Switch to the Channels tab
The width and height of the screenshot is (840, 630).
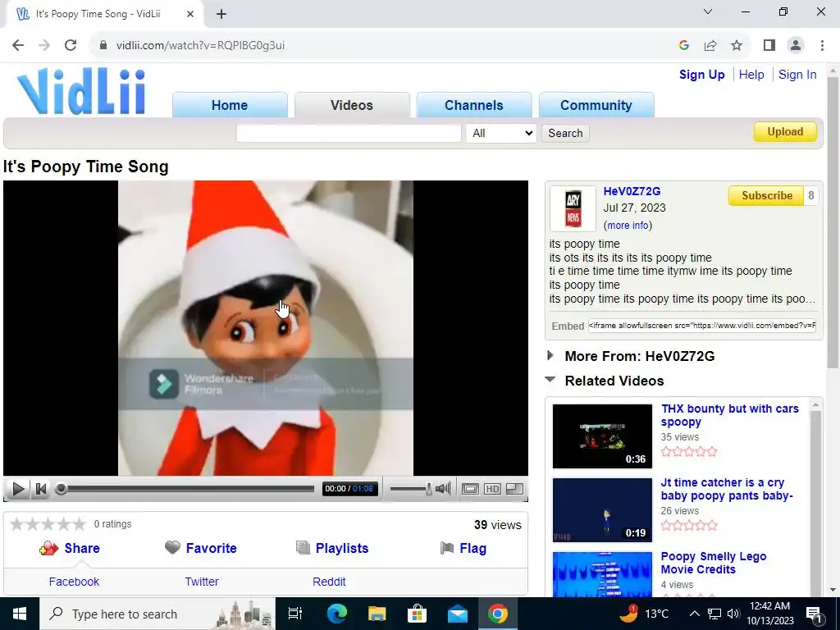point(474,105)
